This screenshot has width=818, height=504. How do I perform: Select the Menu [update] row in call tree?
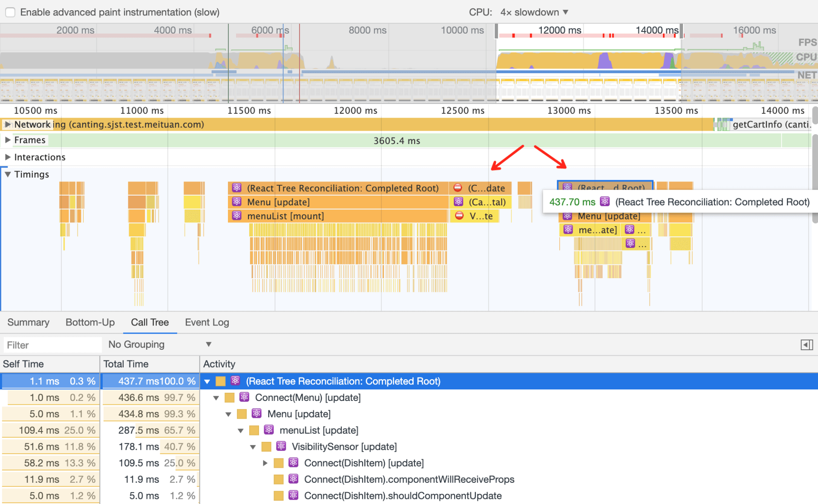tap(299, 414)
